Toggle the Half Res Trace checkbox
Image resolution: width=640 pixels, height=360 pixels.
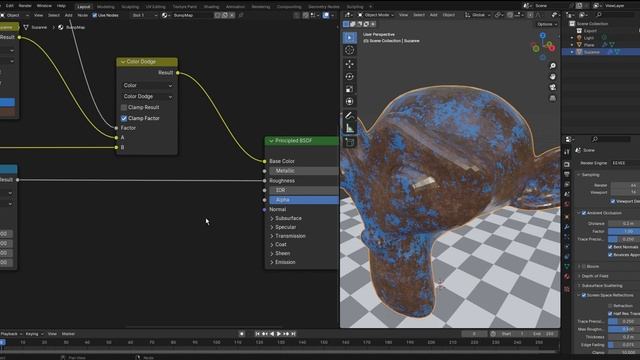[611, 313]
